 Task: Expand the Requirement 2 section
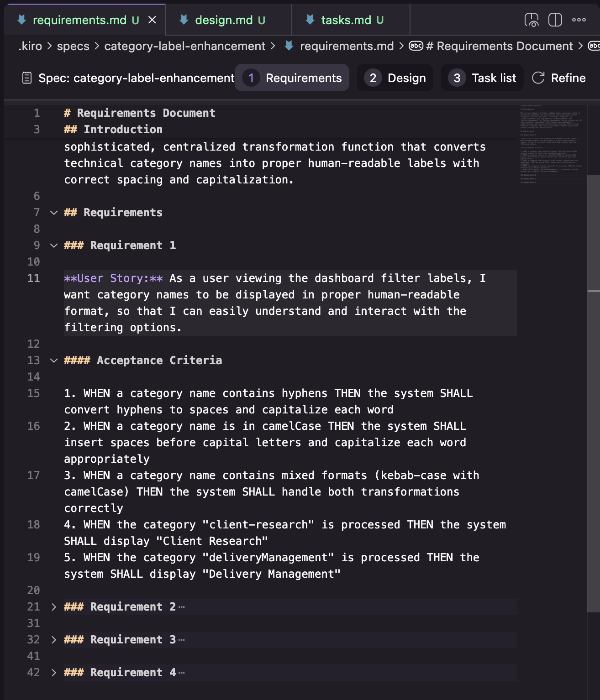(x=53, y=607)
